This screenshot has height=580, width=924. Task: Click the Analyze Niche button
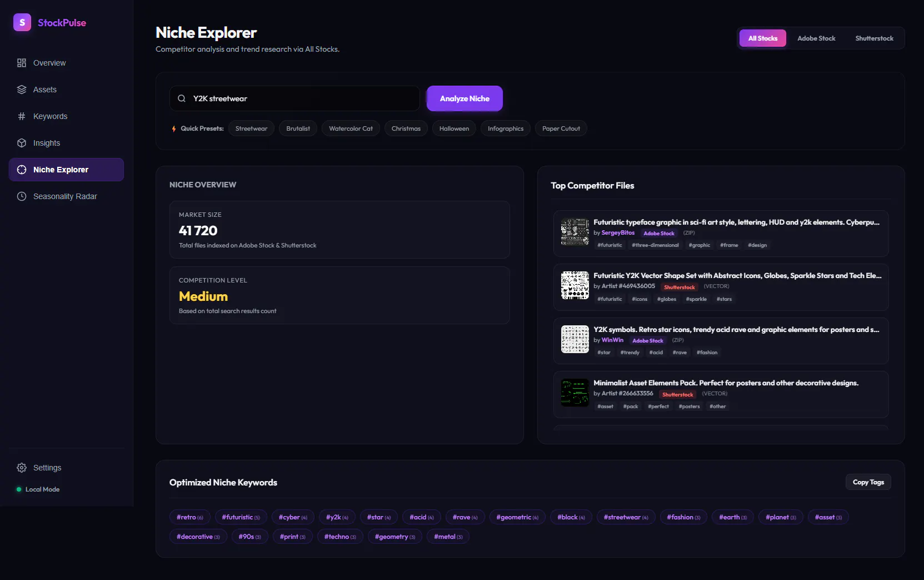tap(465, 98)
